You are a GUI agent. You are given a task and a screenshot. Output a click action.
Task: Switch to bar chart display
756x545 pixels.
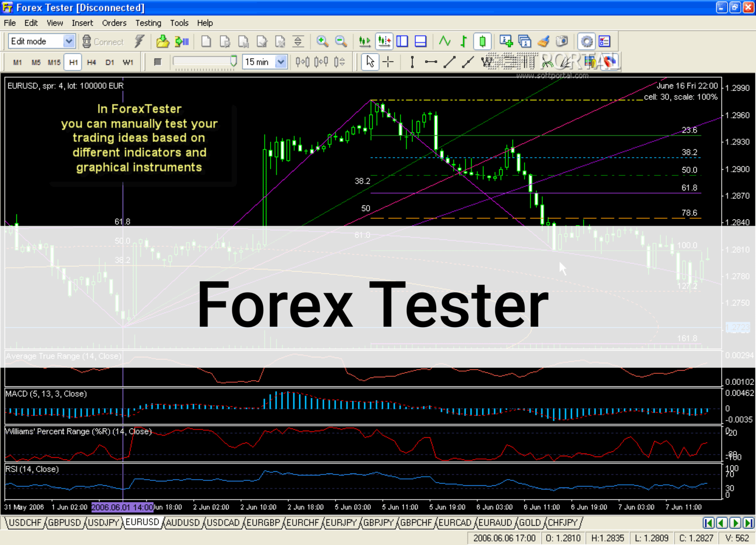tap(463, 42)
